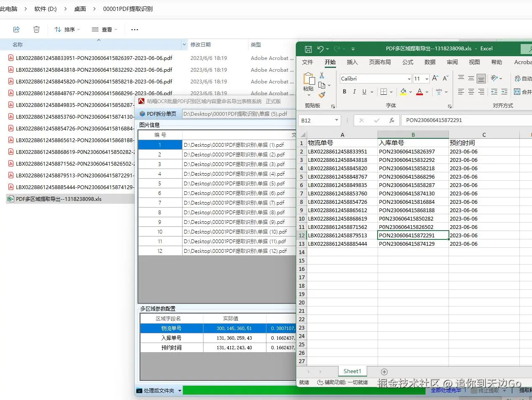Open the three-dot more options in File Explorer
Image resolution: width=532 pixels, height=400 pixels.
[x=135, y=29]
